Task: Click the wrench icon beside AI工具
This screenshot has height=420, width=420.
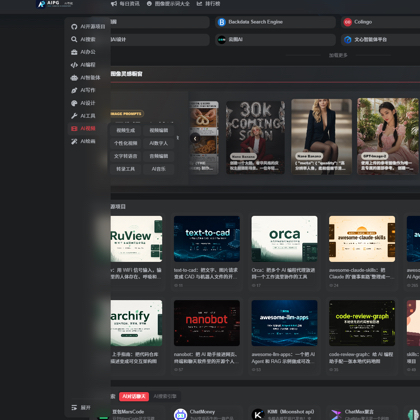Action: [x=74, y=116]
